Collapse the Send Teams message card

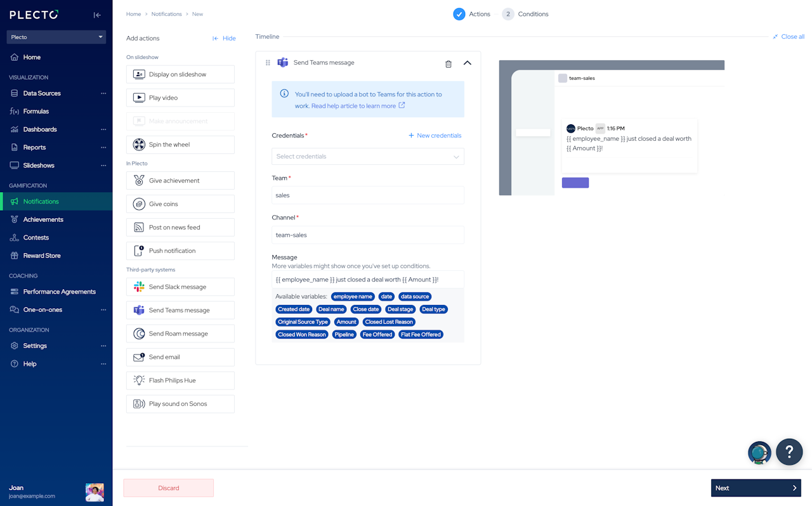pos(468,63)
